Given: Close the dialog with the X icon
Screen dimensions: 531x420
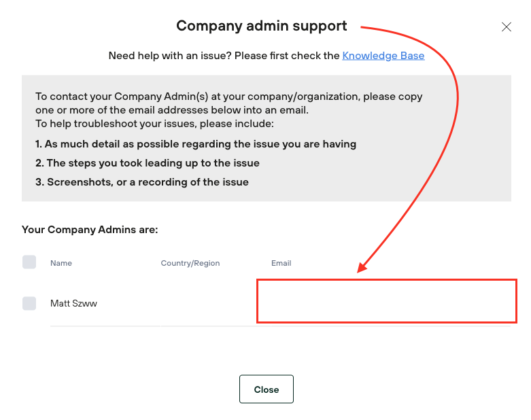Looking at the screenshot, I should coord(506,27).
